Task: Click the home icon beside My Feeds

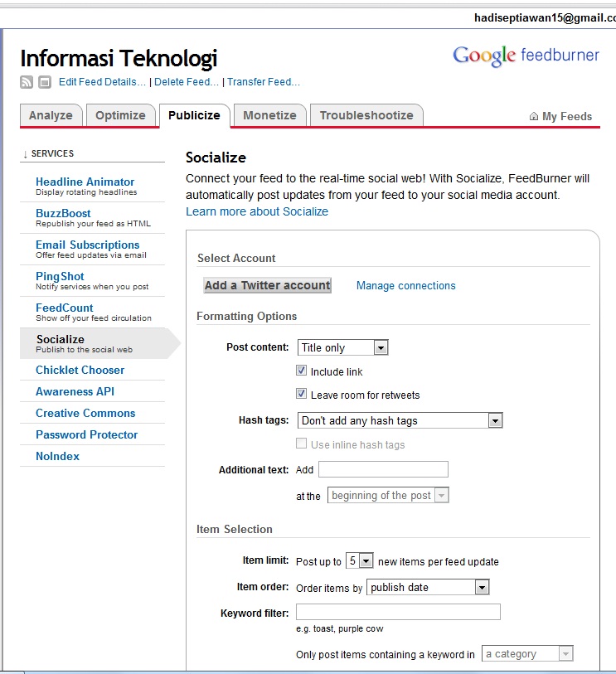Action: [x=533, y=116]
